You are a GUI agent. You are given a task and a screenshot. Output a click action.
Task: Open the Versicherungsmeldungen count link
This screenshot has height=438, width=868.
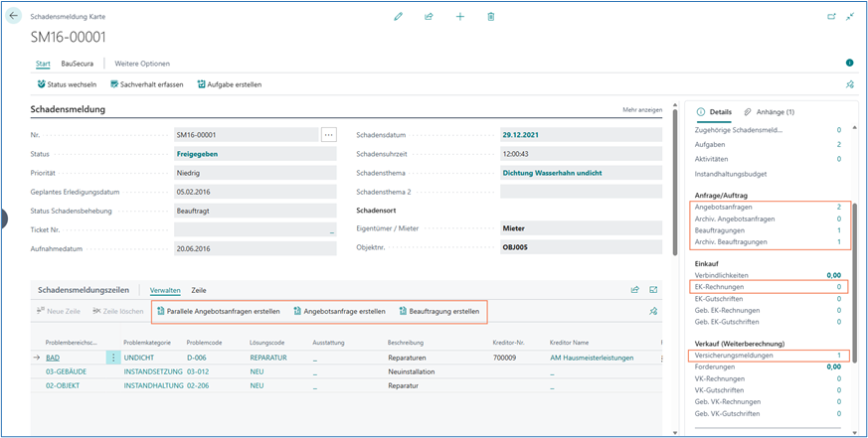coord(838,356)
